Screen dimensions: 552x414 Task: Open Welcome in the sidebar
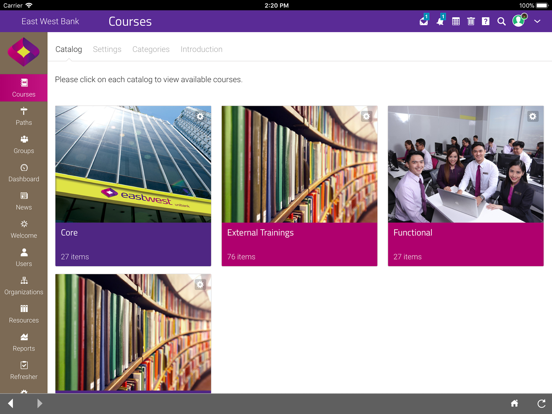pyautogui.click(x=24, y=229)
